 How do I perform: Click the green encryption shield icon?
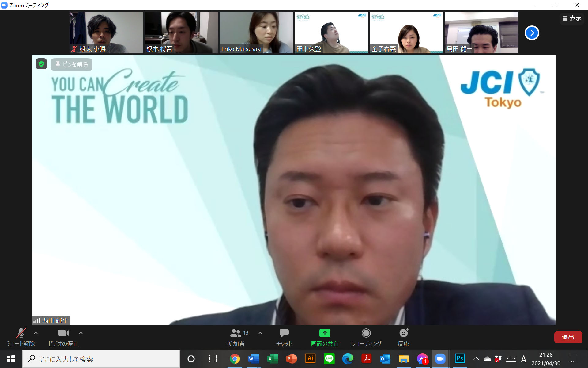click(x=41, y=64)
